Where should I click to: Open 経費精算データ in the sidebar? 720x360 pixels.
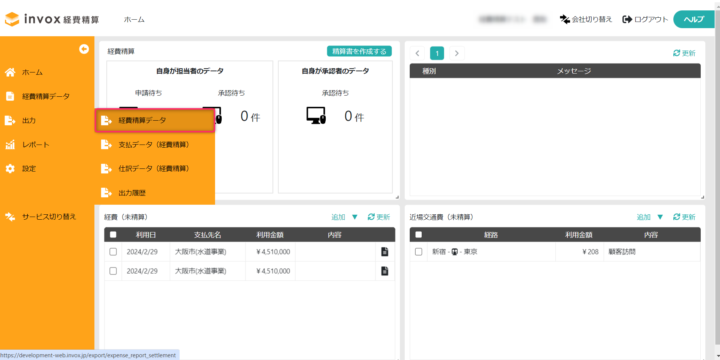click(x=47, y=96)
